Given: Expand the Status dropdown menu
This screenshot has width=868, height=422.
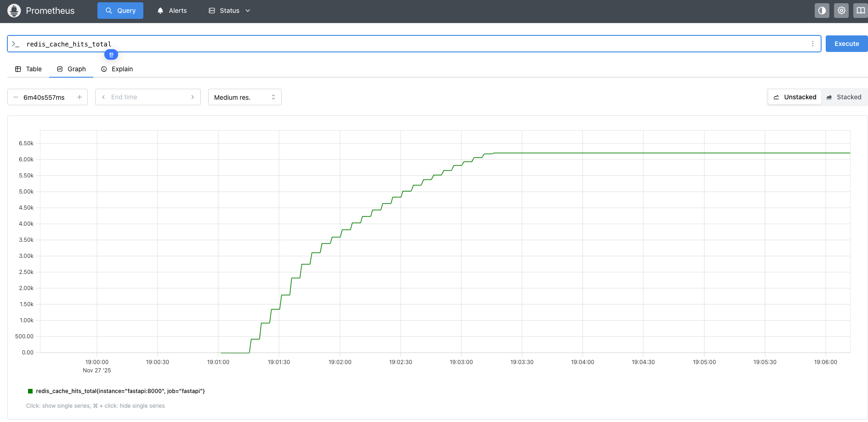Looking at the screenshot, I should point(229,11).
